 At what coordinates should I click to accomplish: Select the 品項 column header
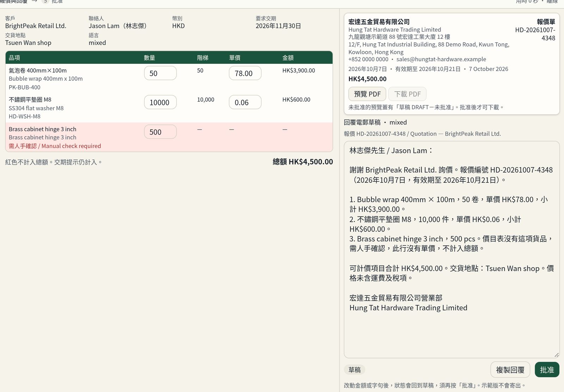coord(14,58)
